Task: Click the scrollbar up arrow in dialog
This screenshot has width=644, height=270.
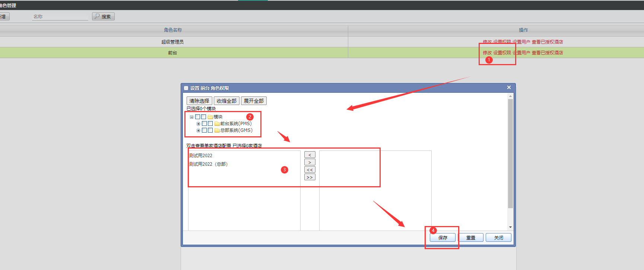Action: click(510, 96)
